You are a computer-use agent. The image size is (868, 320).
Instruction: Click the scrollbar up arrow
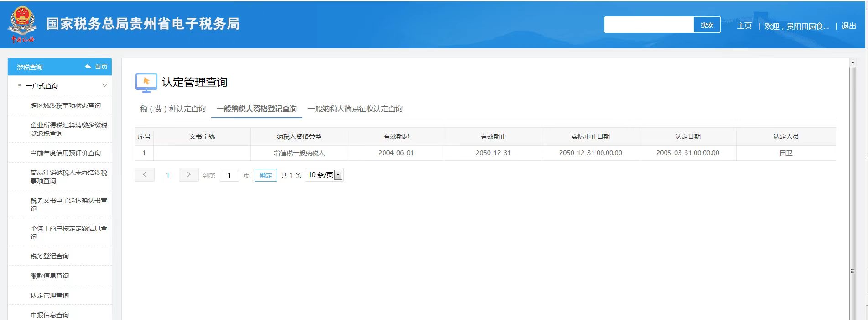pyautogui.click(x=852, y=63)
